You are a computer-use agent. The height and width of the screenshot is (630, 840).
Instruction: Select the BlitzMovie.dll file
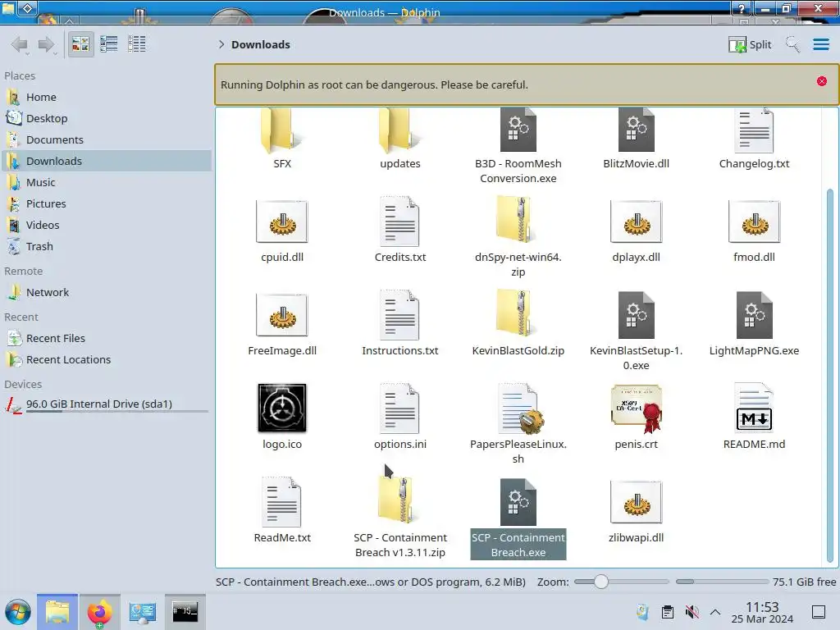coord(636,139)
